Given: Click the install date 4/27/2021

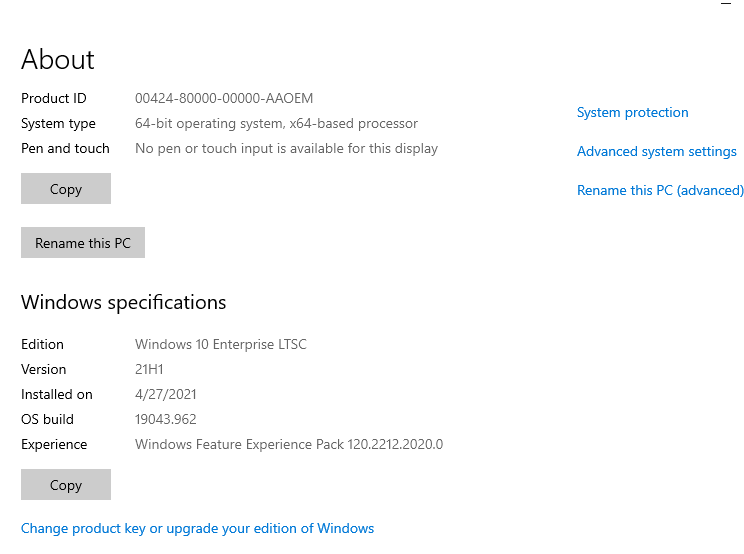Looking at the screenshot, I should click(167, 394).
